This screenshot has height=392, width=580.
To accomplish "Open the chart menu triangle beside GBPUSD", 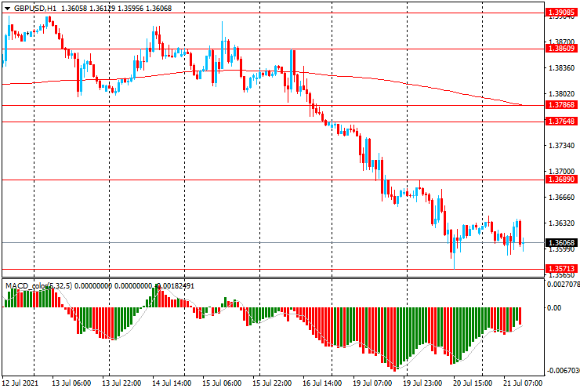I will click(7, 9).
